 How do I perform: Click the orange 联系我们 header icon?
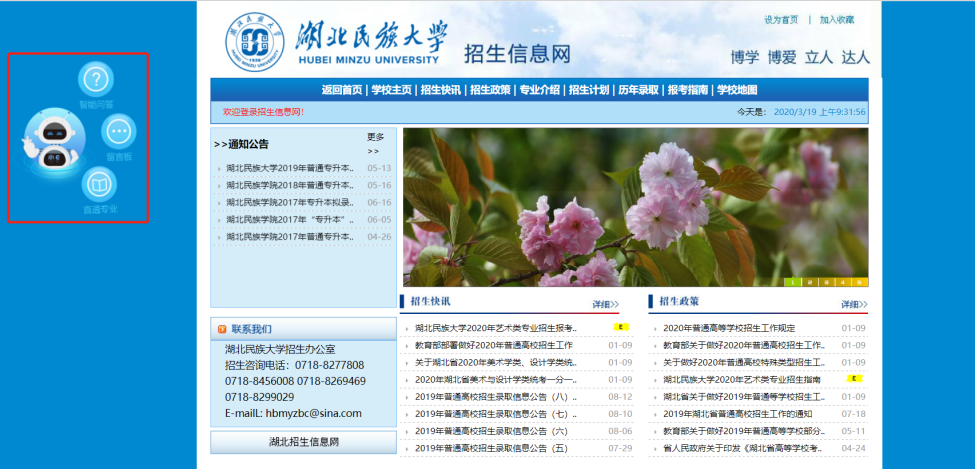[x=221, y=329]
